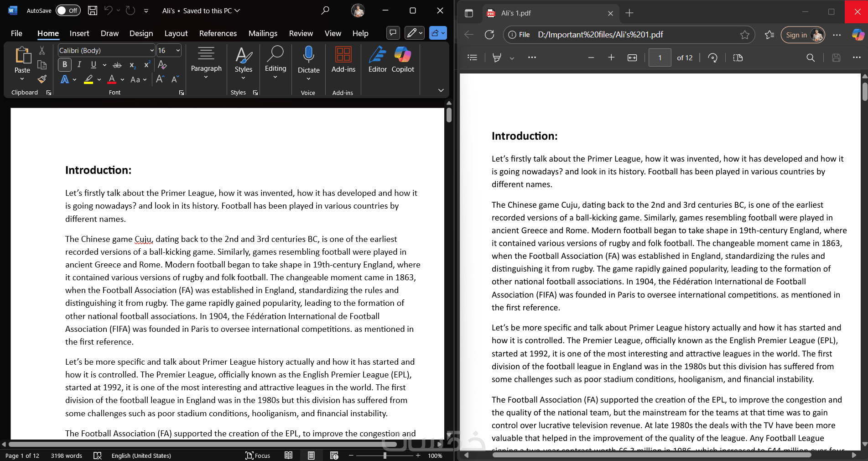
Task: Open the File menu in Word
Action: 16,33
